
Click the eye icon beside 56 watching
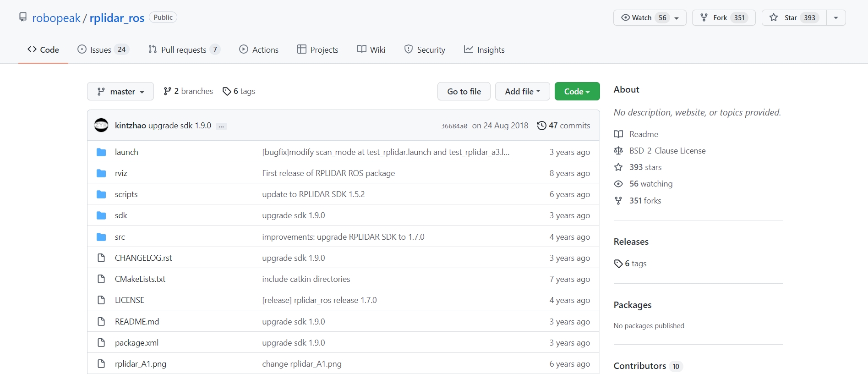618,184
